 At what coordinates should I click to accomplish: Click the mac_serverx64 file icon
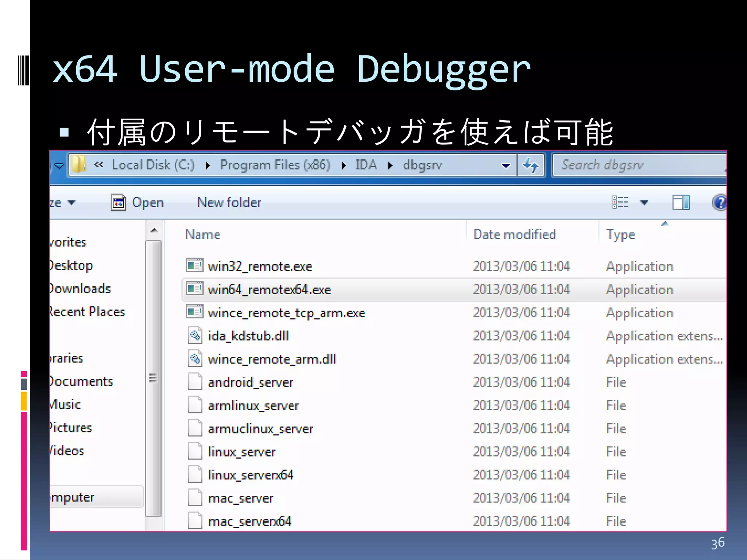point(195,520)
